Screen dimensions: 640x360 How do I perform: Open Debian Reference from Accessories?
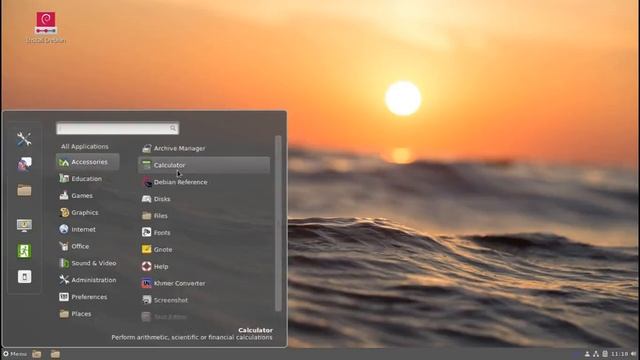coord(204,182)
